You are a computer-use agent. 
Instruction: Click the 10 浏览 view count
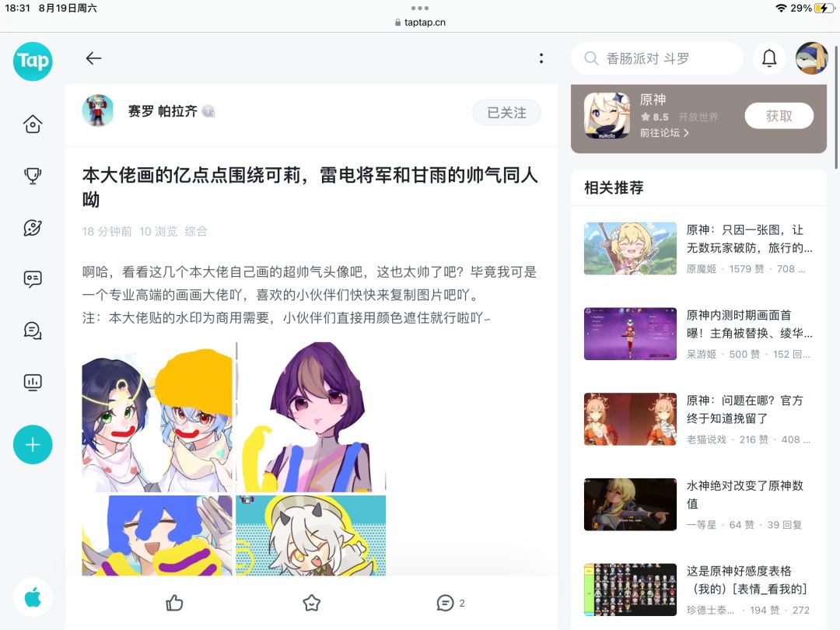point(158,232)
